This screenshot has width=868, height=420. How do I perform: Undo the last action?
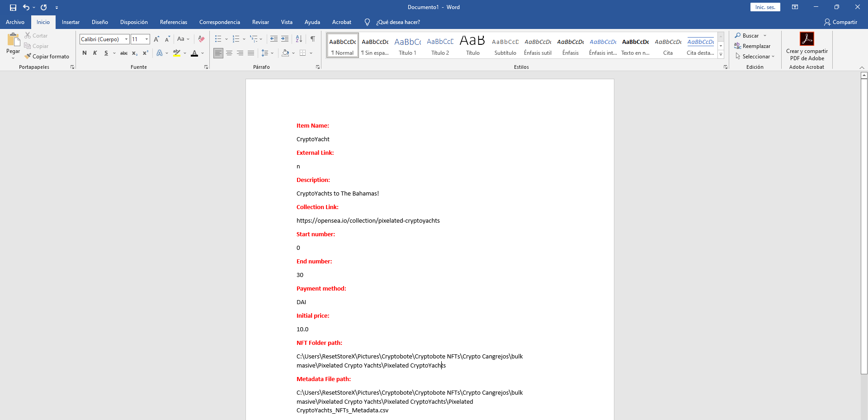point(26,7)
